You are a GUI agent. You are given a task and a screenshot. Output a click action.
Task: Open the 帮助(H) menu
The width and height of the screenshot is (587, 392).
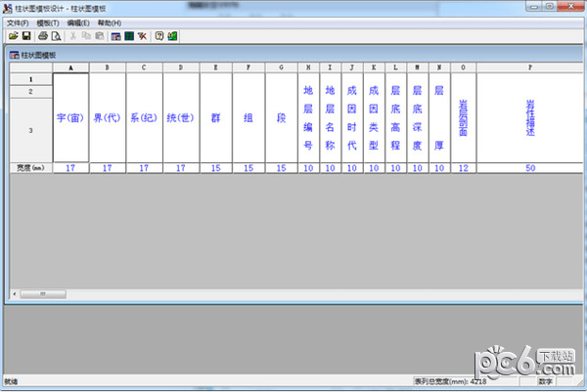click(110, 22)
